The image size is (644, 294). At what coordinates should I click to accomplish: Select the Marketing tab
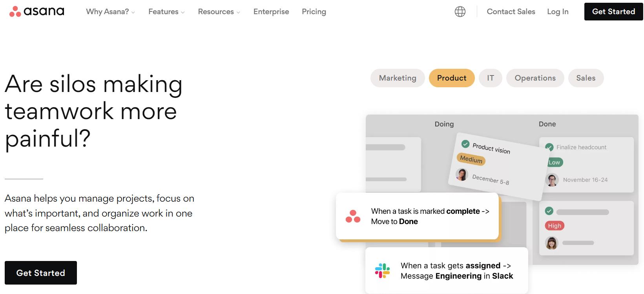point(398,78)
